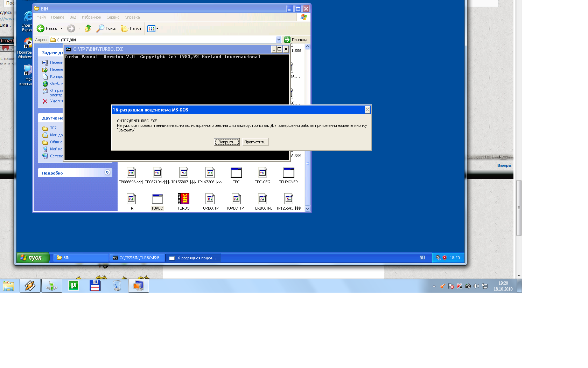
Task: Open the recycle bin taskbar icon
Action: tap(117, 286)
